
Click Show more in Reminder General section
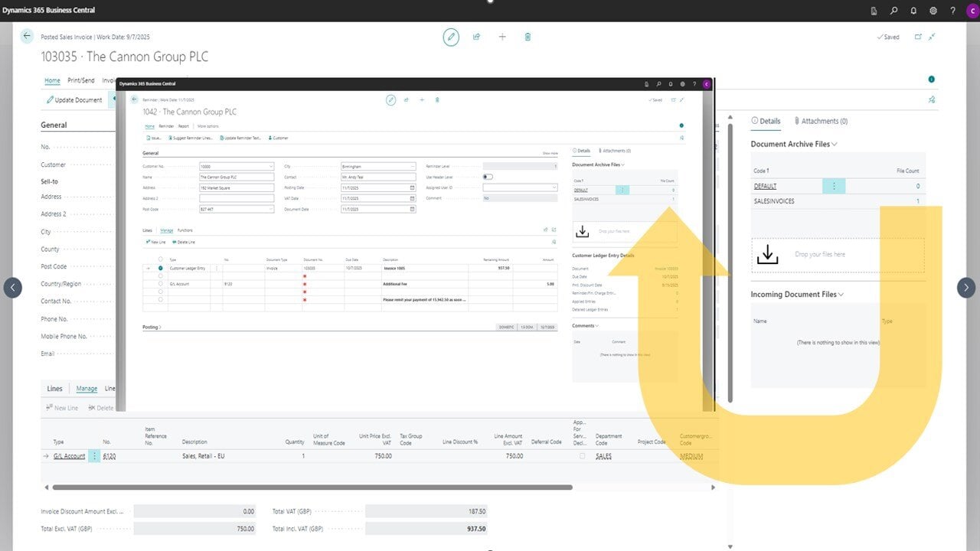coord(550,154)
